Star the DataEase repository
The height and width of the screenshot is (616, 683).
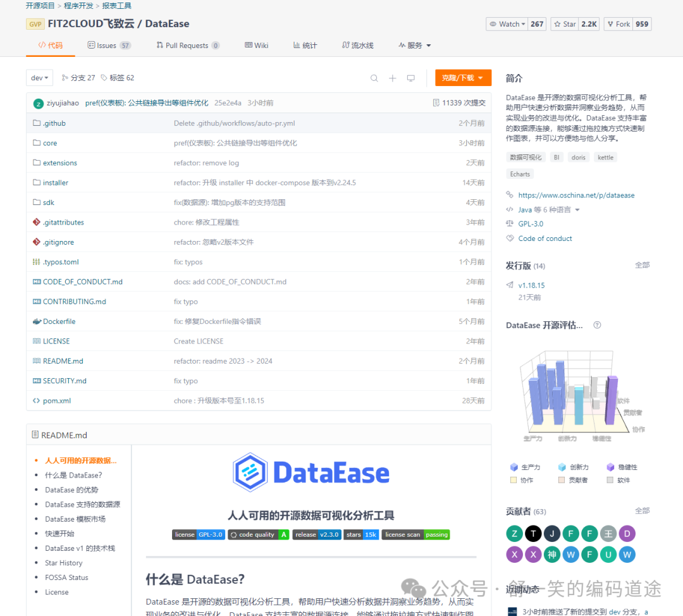point(565,24)
